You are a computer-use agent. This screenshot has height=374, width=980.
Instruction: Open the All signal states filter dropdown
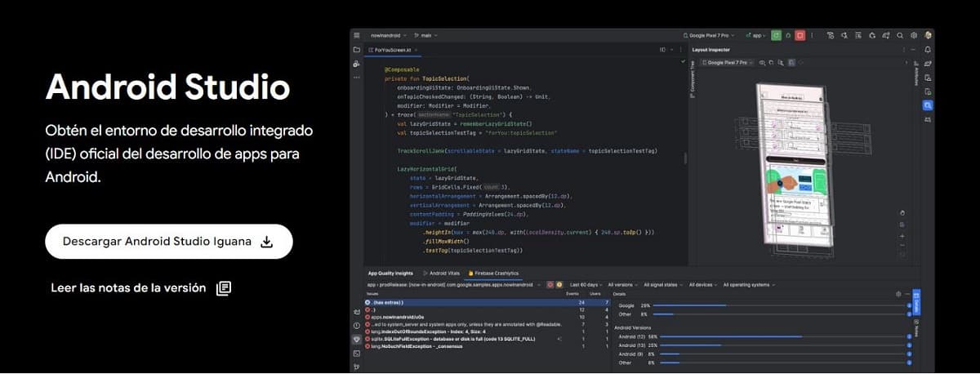pyautogui.click(x=665, y=285)
